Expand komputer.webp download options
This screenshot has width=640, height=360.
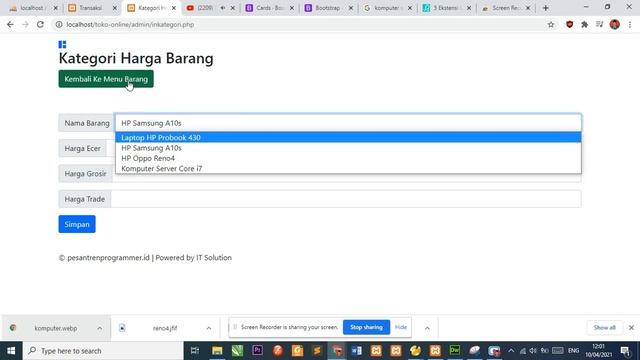(100, 328)
